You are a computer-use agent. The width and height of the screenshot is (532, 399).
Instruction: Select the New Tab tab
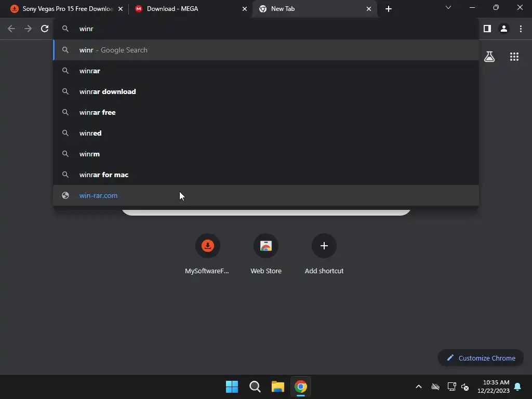315,9
